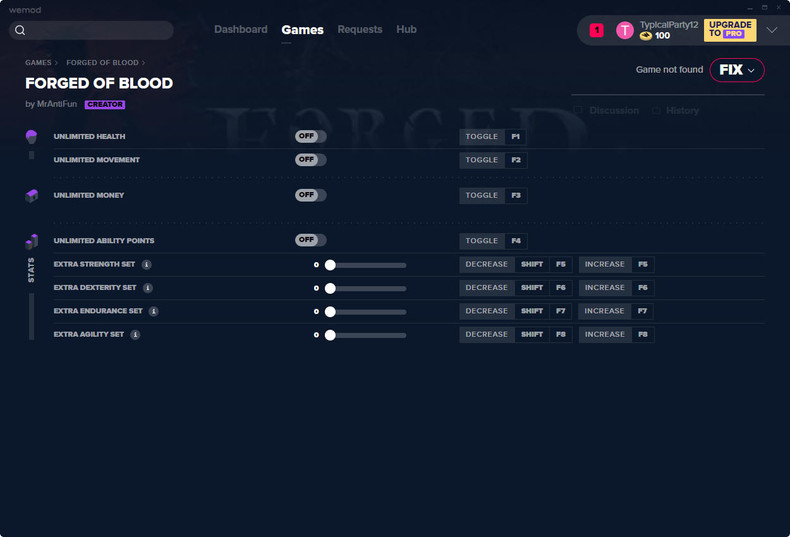
Task: Click the GAMES breadcrumb link
Action: pos(38,62)
